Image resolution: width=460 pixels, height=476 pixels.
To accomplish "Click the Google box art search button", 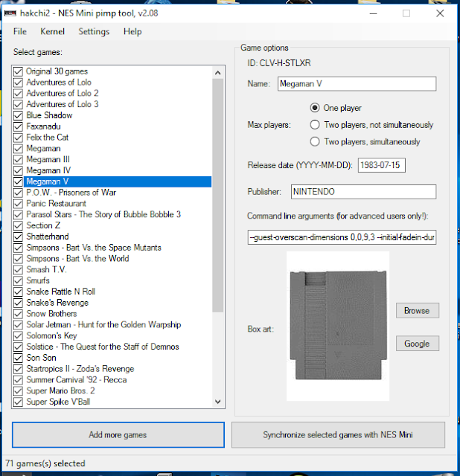I will [x=417, y=344].
